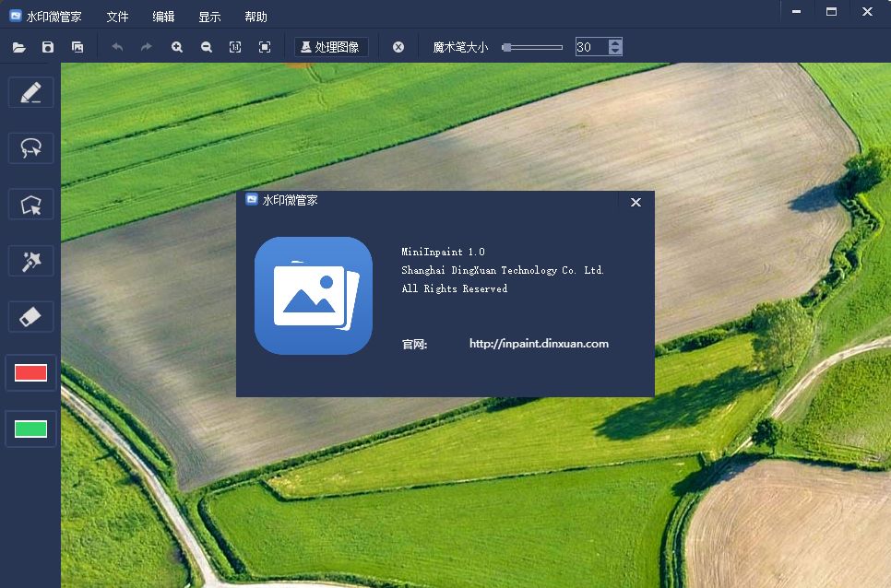Click the circled X clear selection icon
This screenshot has height=588, width=891.
click(398, 47)
